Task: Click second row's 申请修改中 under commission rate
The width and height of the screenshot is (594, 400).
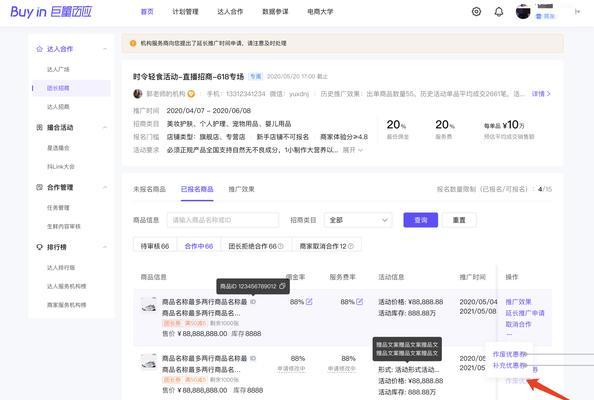Action: tap(291, 368)
